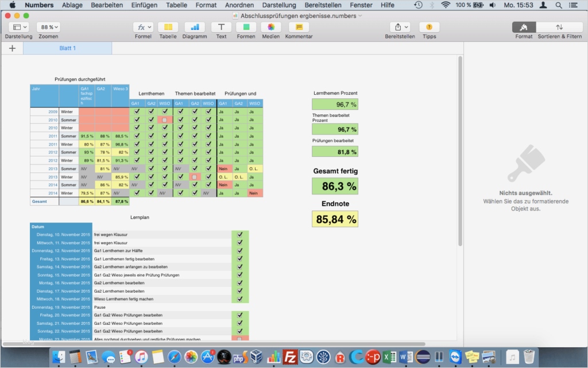Image resolution: width=588 pixels, height=368 pixels.
Task: Open the Numbers application menu
Action: (39, 5)
